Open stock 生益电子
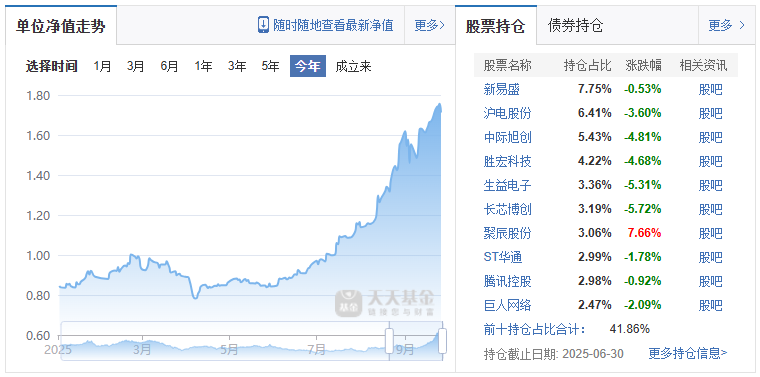Viewport: 760px width, 377px height. [x=507, y=185]
